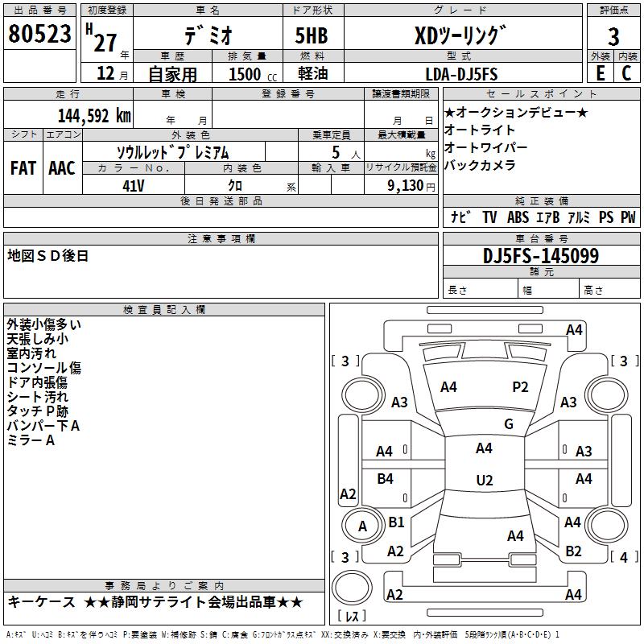Click door type 5HB

[312, 35]
